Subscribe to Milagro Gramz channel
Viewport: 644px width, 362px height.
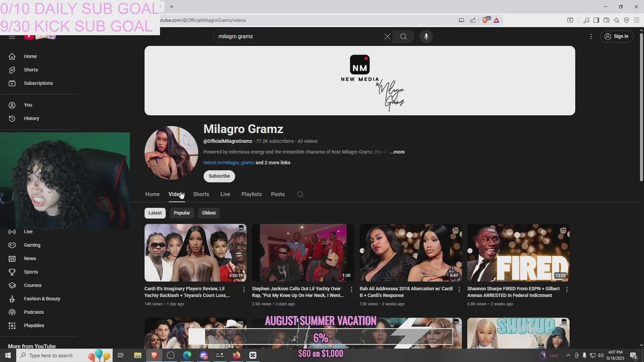click(219, 176)
